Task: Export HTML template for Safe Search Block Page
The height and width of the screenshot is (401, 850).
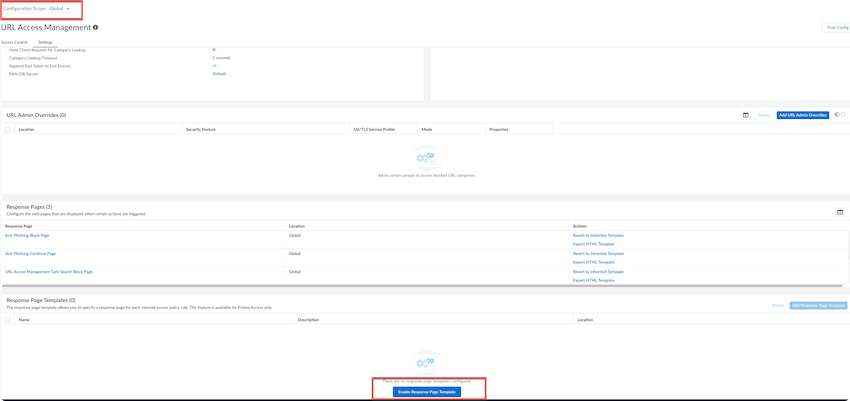Action: [x=594, y=280]
